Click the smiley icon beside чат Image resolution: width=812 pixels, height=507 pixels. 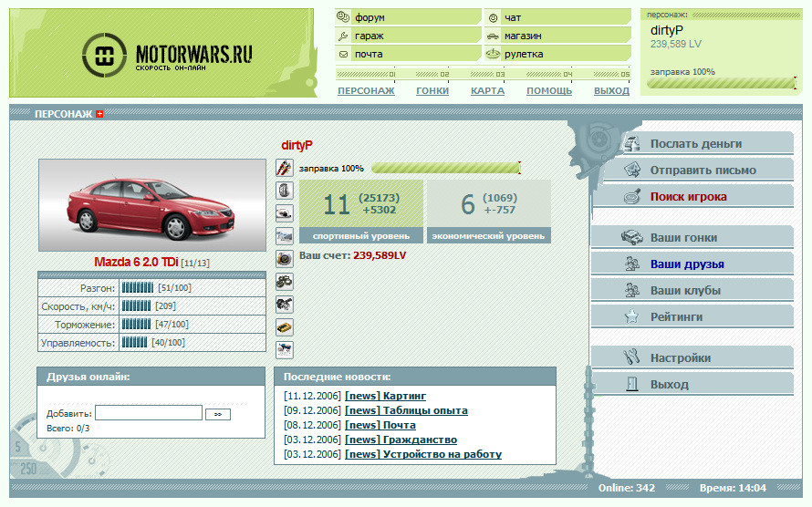click(494, 17)
